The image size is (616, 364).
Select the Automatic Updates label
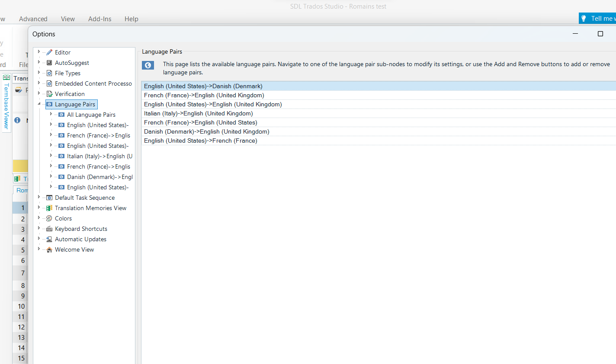[80, 239]
